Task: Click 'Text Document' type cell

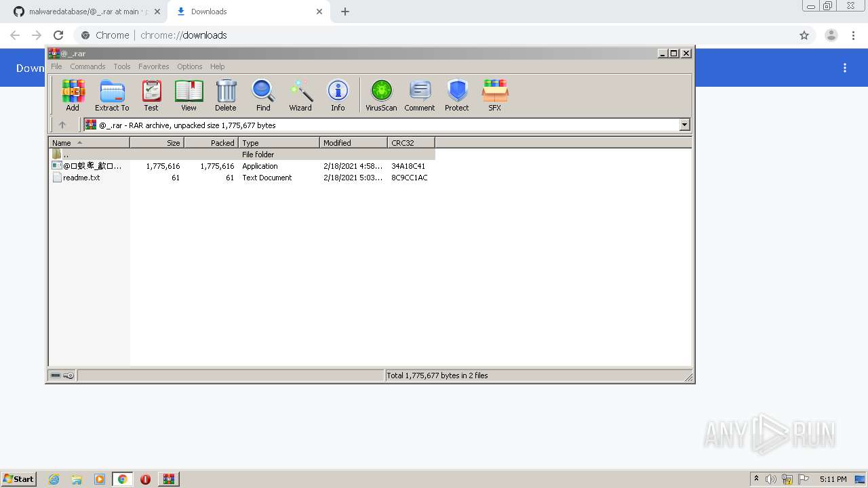Action: (x=267, y=178)
